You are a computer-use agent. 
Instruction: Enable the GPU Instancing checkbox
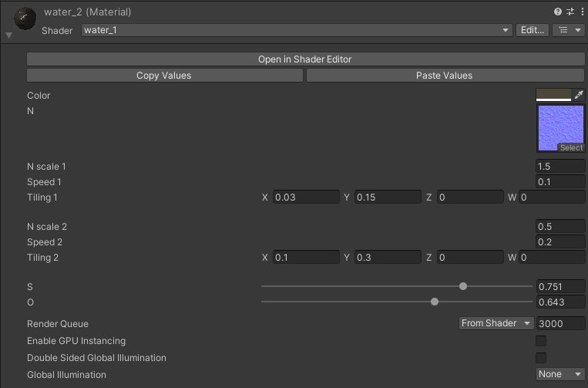point(541,341)
